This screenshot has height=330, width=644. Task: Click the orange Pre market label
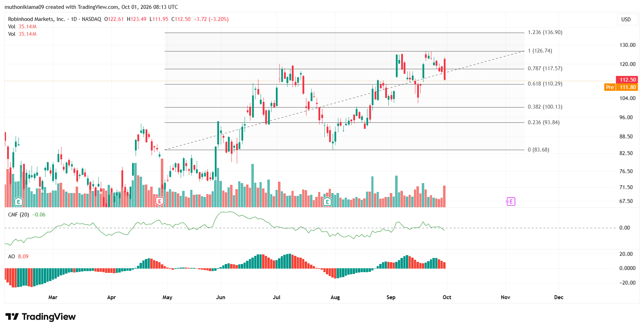pos(610,87)
